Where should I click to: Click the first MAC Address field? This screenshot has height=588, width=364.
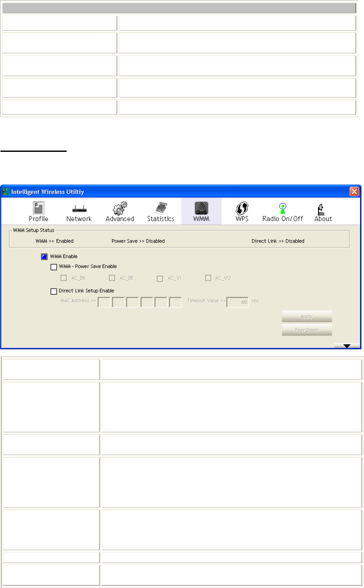pos(104,302)
